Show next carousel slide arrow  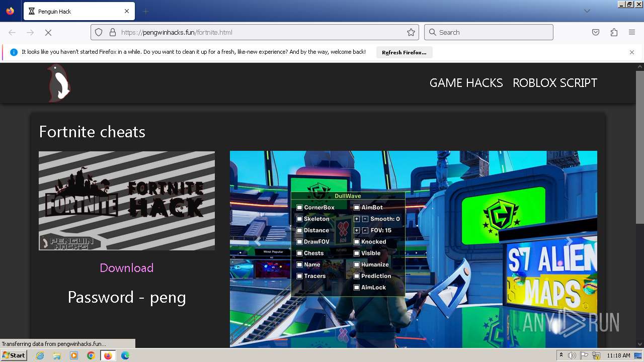(570, 242)
